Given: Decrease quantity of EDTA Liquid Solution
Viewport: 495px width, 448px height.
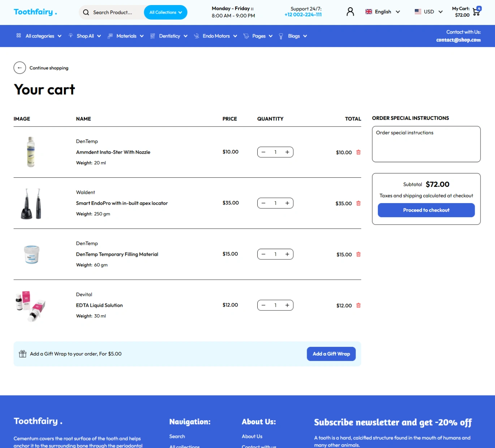Looking at the screenshot, I should (x=263, y=305).
